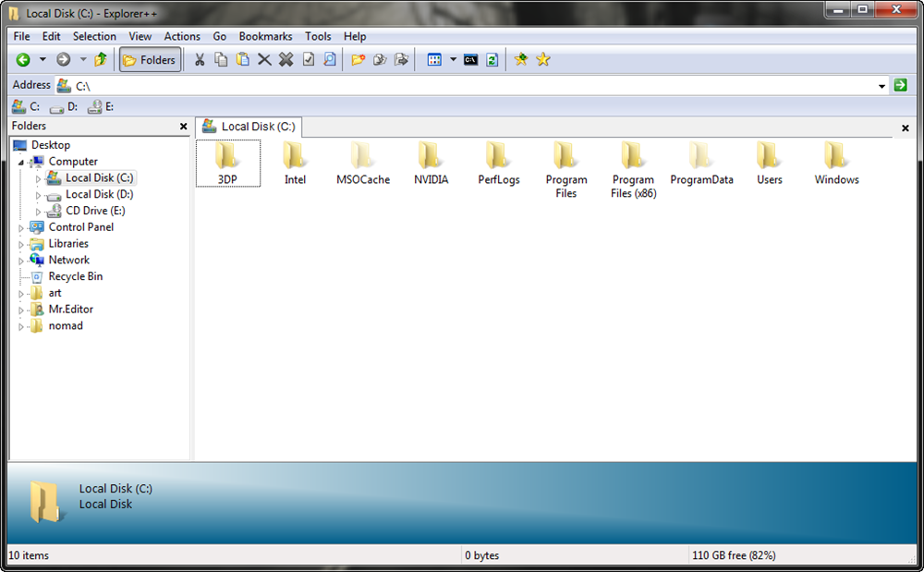Screen dimensions: 924x572
Task: Open the View menu
Action: pyautogui.click(x=140, y=37)
